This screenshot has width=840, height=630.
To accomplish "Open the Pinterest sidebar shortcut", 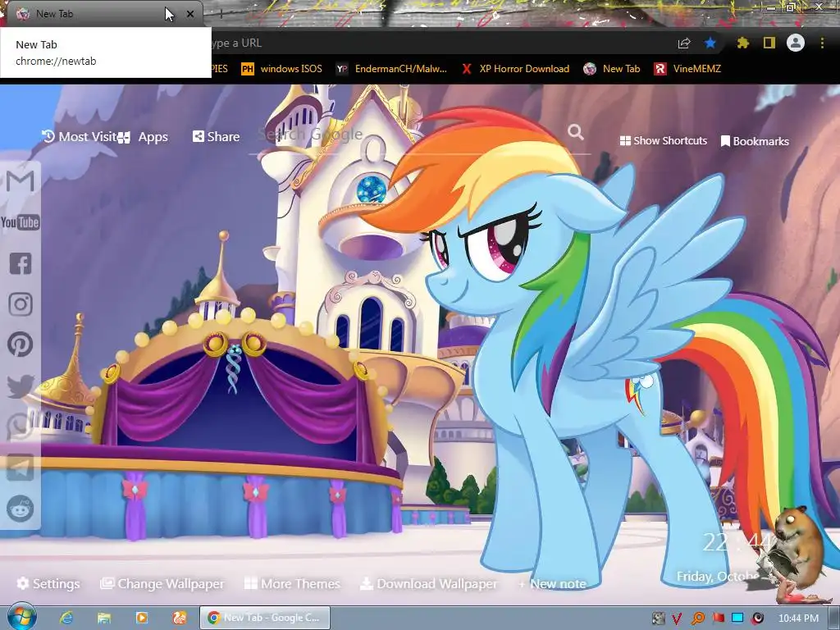I will [21, 345].
